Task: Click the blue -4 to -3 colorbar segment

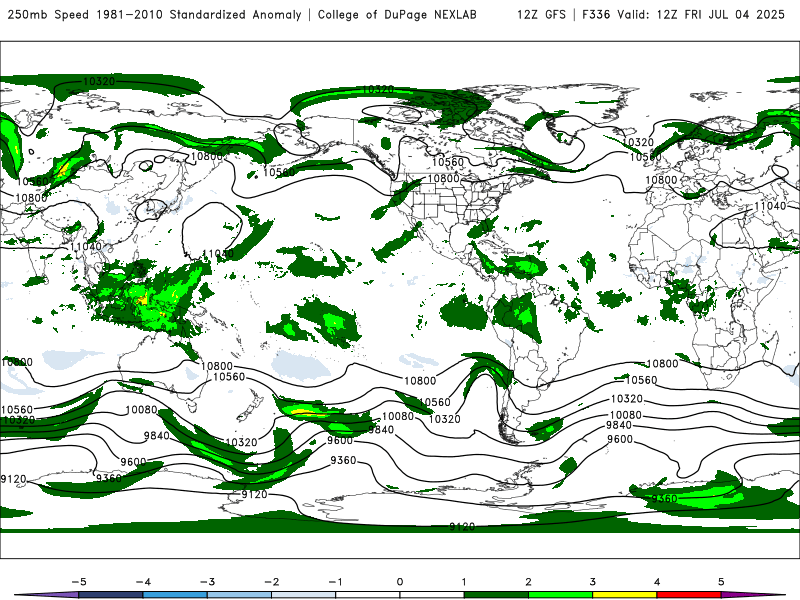Action: (175, 595)
